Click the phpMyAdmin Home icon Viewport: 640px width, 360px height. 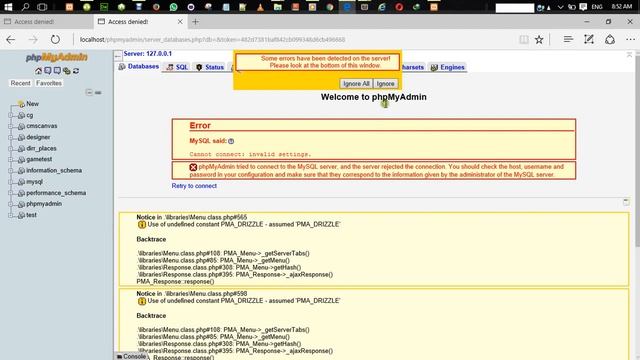(38, 71)
